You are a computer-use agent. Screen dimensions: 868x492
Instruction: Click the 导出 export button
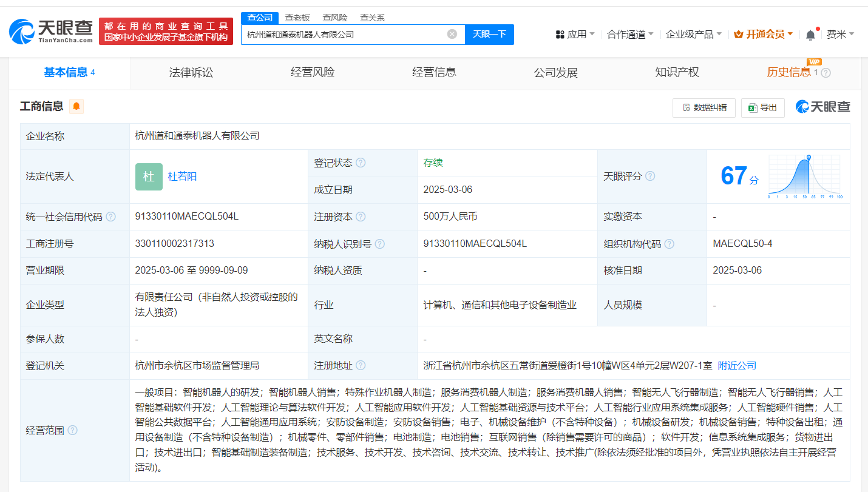763,107
